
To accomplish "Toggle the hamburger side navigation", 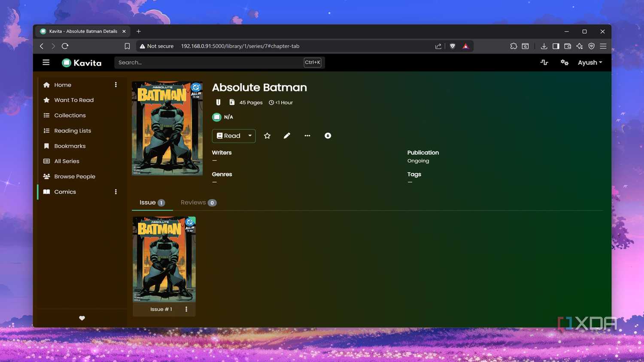I will coord(46,63).
